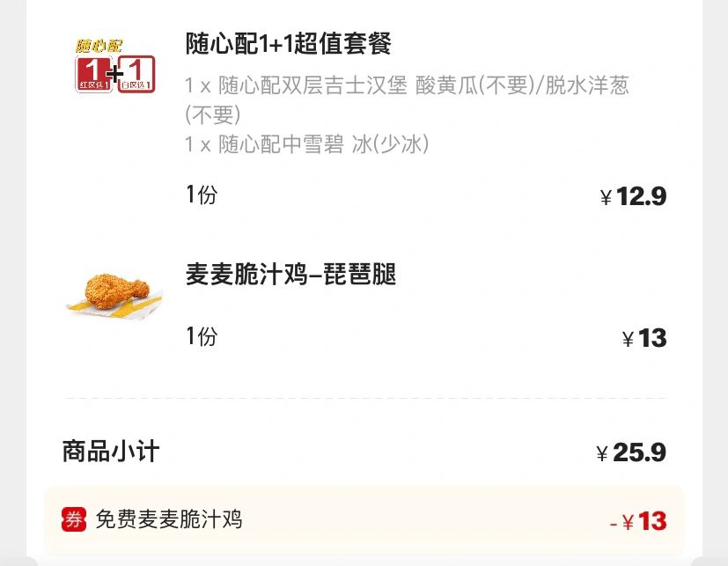Select the 随心配双层吉士汉堡 customization line
The height and width of the screenshot is (566, 728).
[407, 86]
